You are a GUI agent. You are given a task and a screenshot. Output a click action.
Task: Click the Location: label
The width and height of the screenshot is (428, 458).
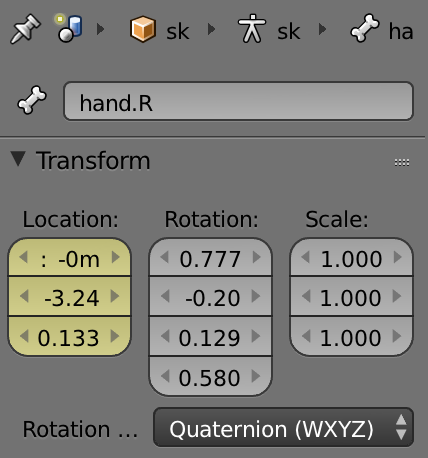pos(71,219)
